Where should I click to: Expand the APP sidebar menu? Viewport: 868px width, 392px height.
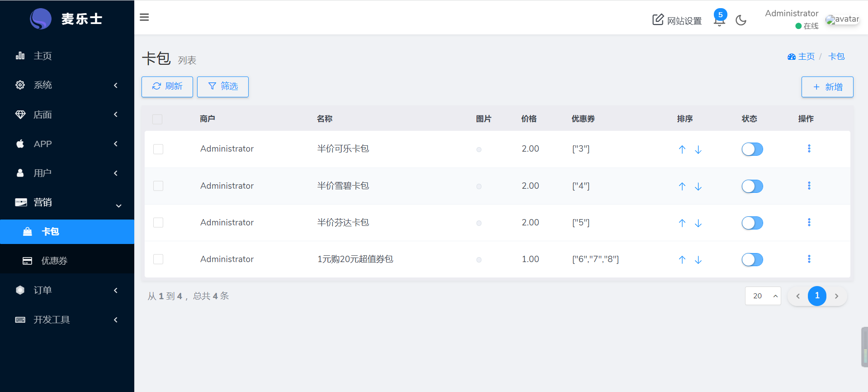coord(67,144)
